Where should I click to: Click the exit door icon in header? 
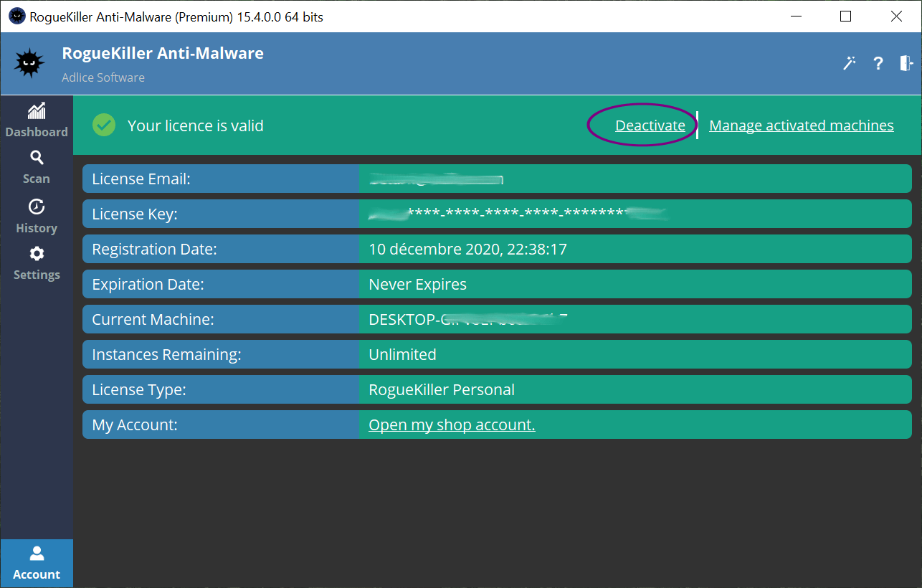906,64
